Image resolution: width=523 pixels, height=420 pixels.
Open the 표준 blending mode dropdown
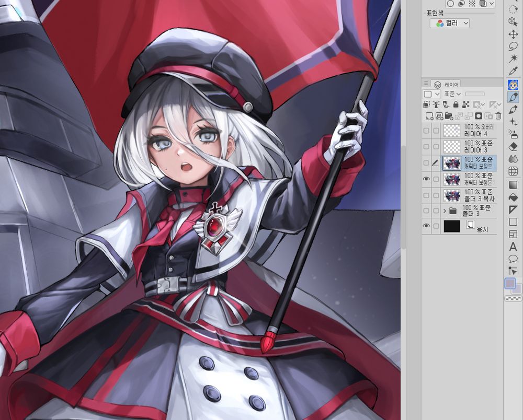pos(452,94)
